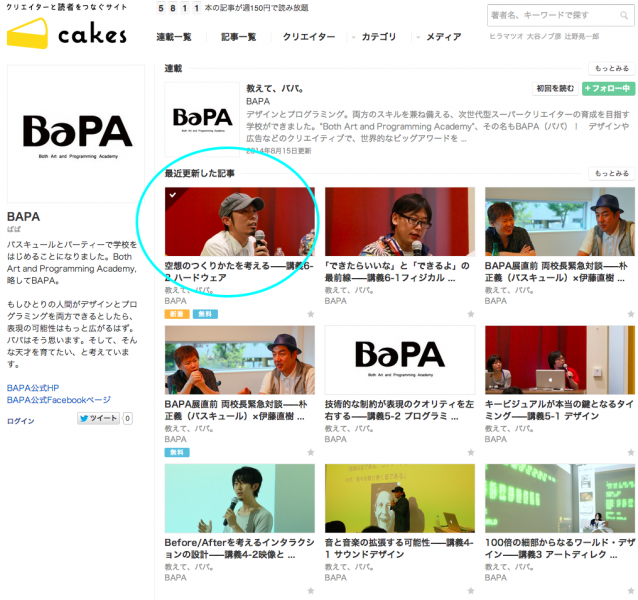
Task: Expand the カテゴリ dropdown
Action: click(378, 37)
